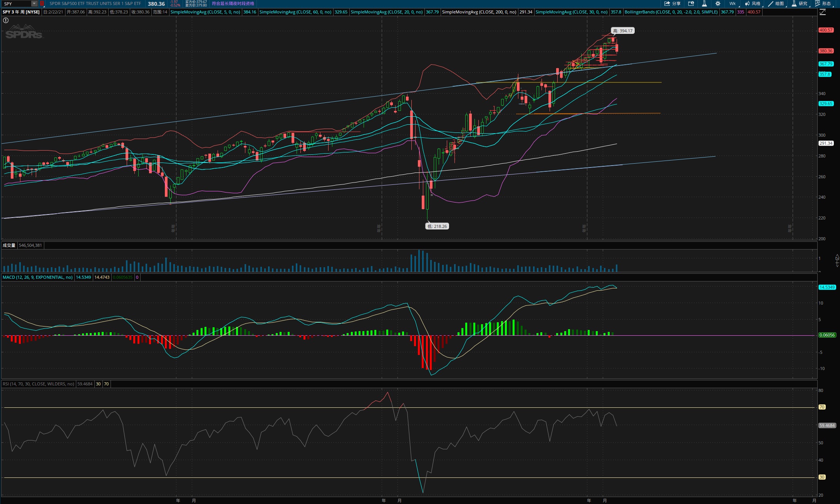Open the symbol info card icon
This screenshot has width=840, height=504.
click(691, 3)
